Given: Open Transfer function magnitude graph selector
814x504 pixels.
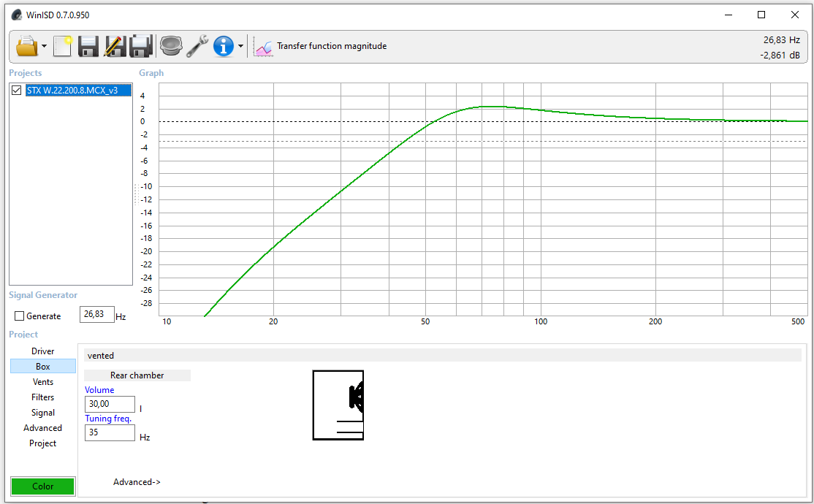Looking at the screenshot, I should point(332,46).
